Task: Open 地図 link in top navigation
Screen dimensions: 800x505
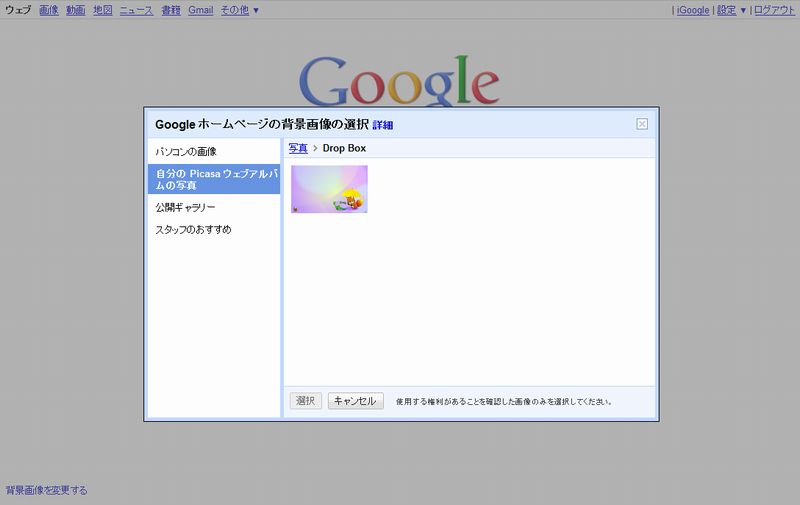Action: (x=103, y=10)
